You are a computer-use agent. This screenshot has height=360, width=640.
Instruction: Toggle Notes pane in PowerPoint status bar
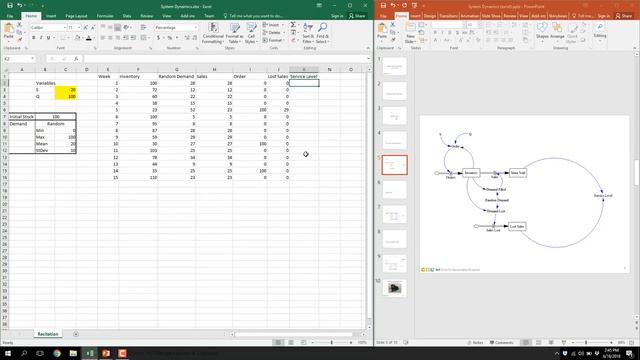pyautogui.click(x=476, y=342)
